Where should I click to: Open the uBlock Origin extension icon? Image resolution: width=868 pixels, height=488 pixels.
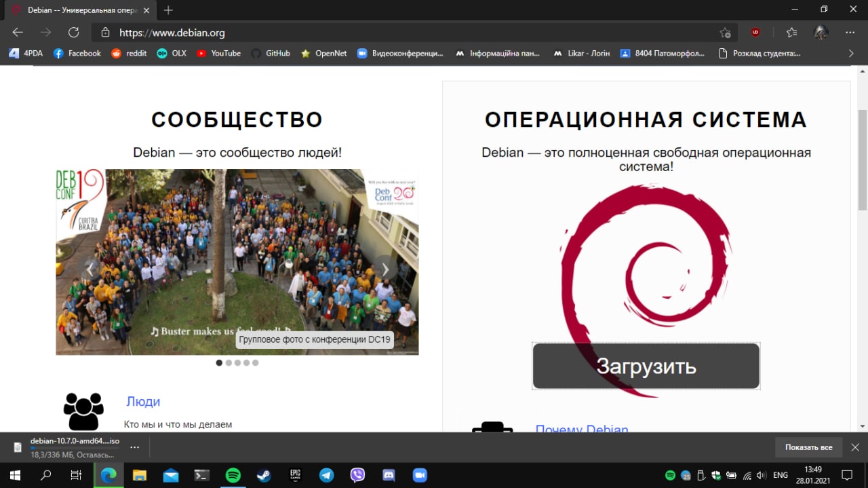[755, 32]
